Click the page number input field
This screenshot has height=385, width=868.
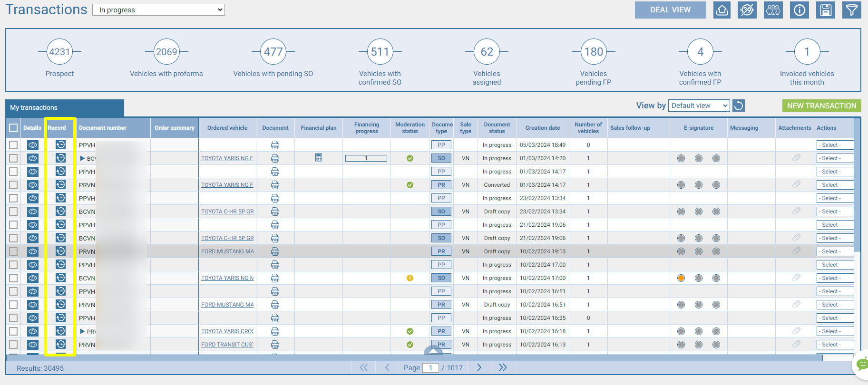tap(430, 367)
